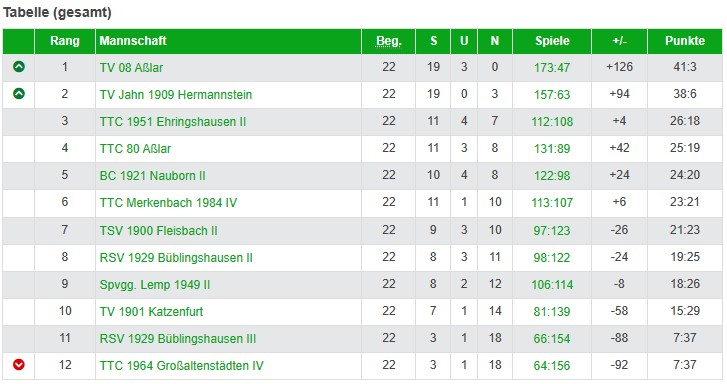Open TTC Merkenbach 1984 IV

168,203
